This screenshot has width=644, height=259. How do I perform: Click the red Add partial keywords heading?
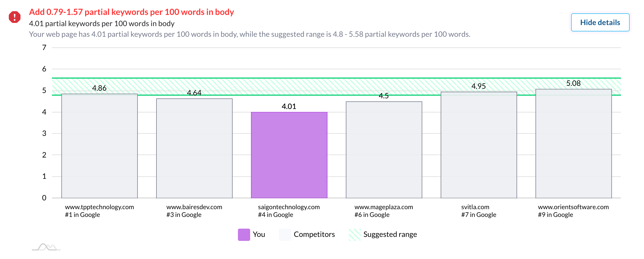click(x=131, y=12)
